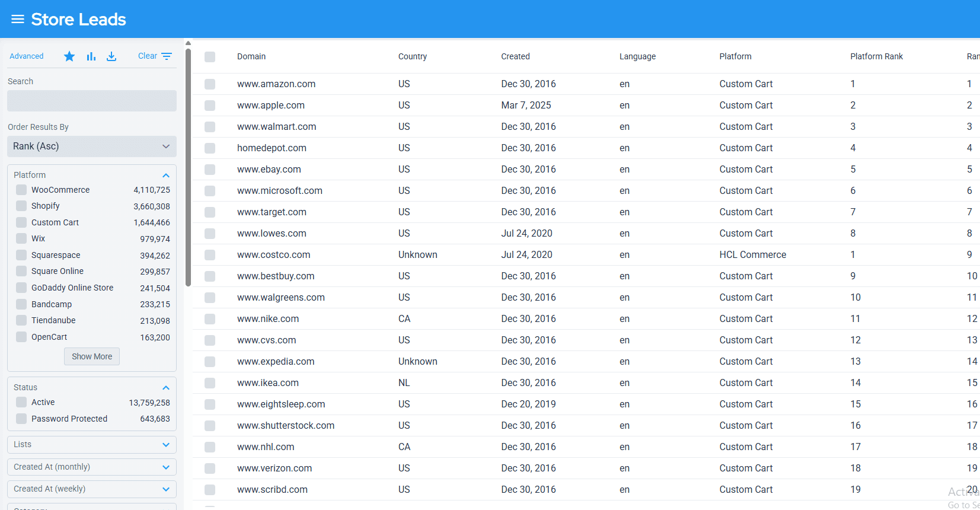Sort by the Country column header

(x=413, y=56)
